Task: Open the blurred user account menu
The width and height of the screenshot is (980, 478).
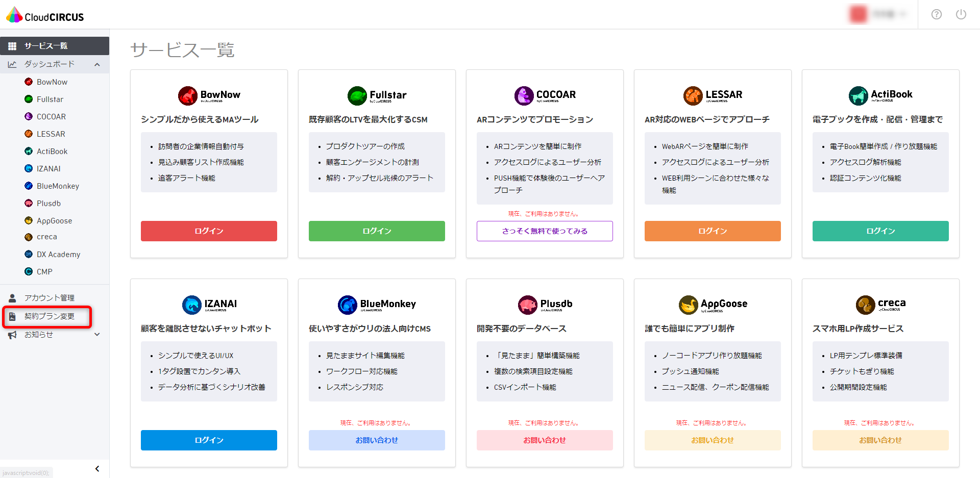Action: click(x=878, y=14)
